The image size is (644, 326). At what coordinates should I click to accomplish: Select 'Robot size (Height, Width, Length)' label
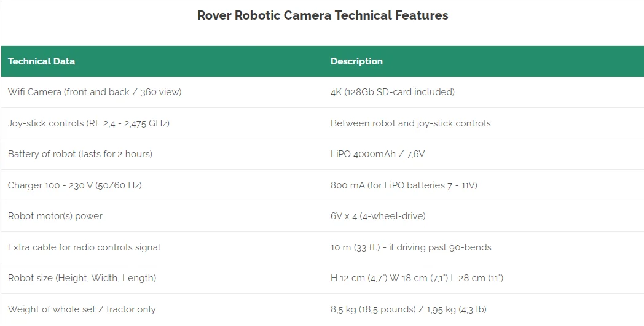pos(82,278)
